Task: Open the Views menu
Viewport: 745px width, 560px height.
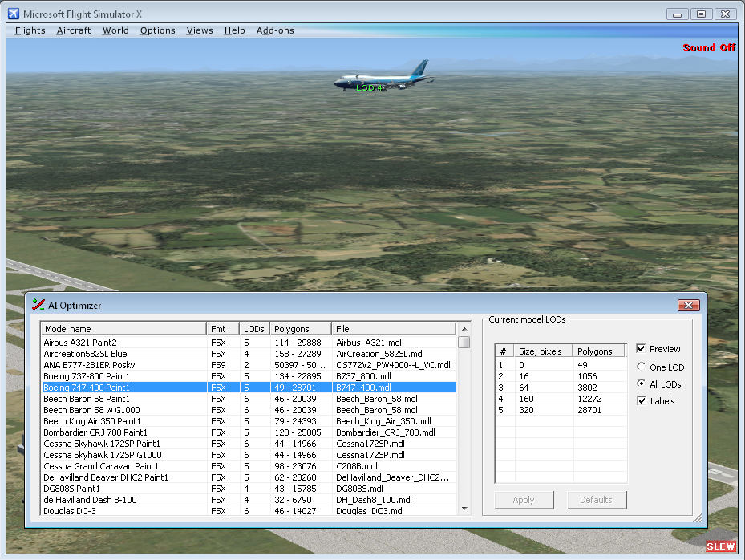Action: [x=200, y=30]
